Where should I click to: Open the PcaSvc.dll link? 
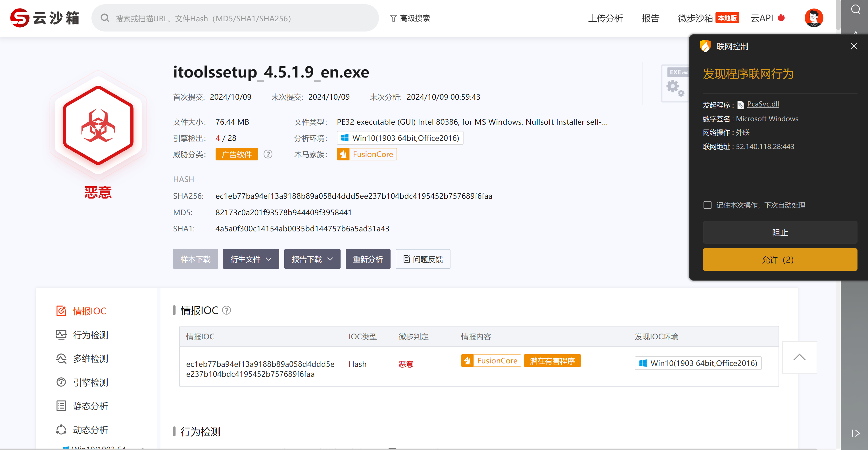click(763, 104)
